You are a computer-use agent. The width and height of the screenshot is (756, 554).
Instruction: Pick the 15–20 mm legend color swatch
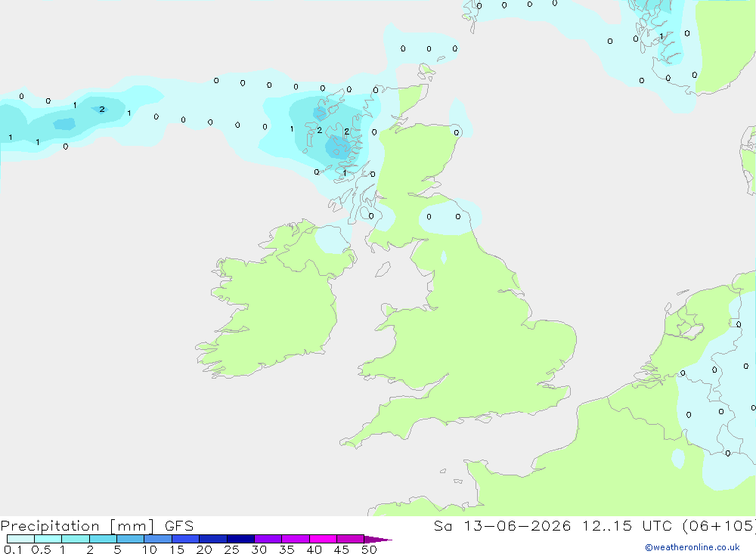(x=186, y=539)
